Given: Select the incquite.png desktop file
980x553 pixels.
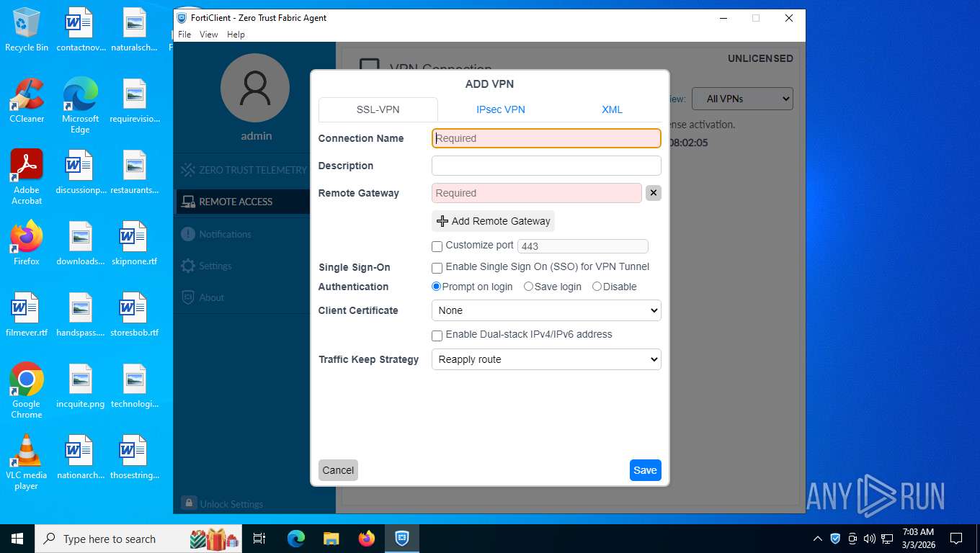Looking at the screenshot, I should point(80,386).
